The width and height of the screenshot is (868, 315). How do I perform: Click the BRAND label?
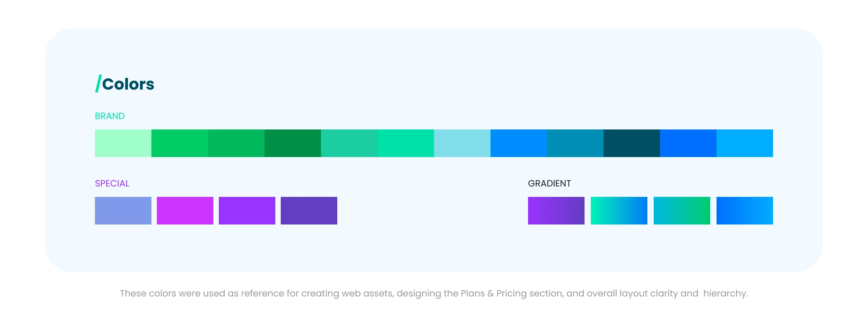click(x=110, y=116)
